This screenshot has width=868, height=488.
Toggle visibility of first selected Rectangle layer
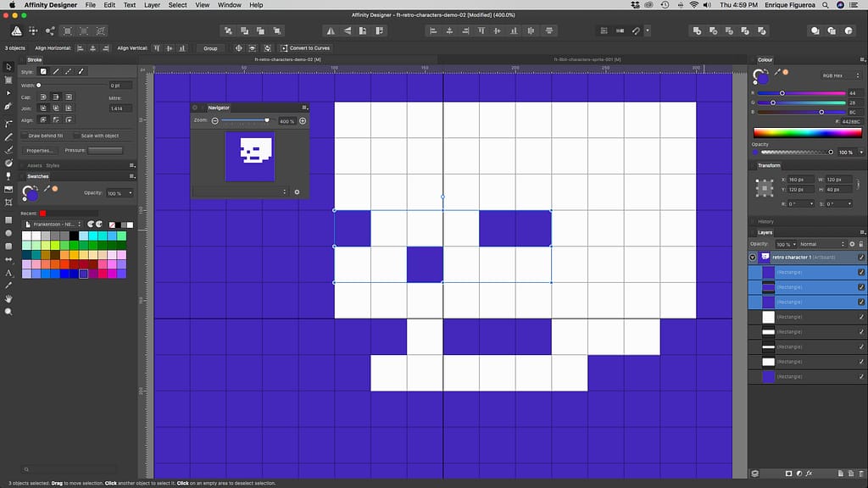(861, 272)
